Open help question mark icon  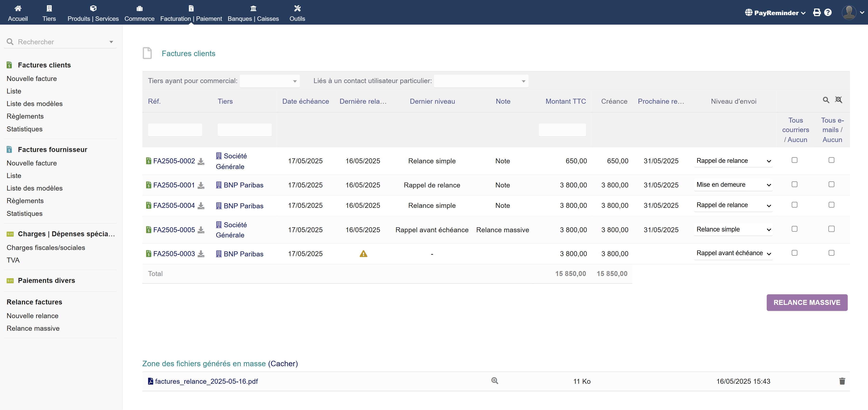coord(828,13)
